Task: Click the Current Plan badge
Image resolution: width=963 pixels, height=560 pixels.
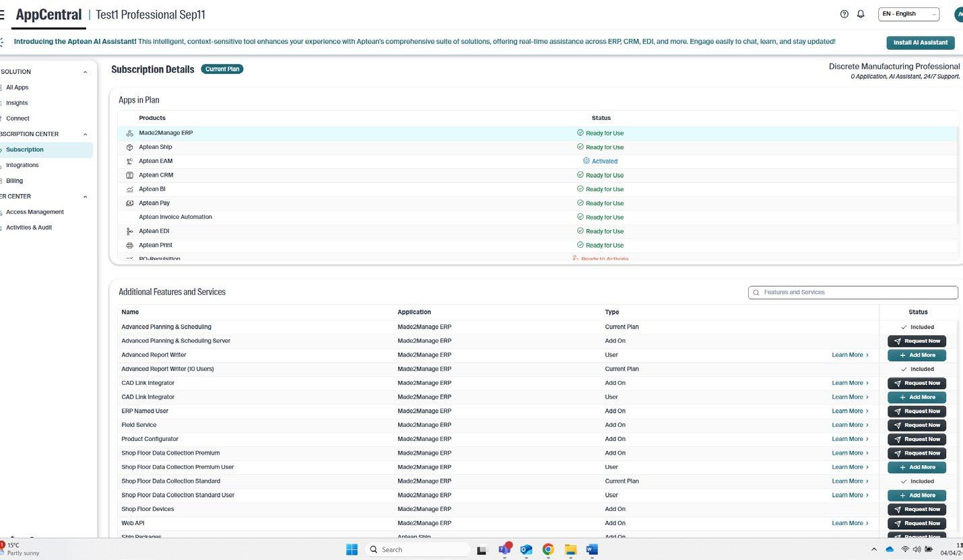Action: click(x=222, y=69)
